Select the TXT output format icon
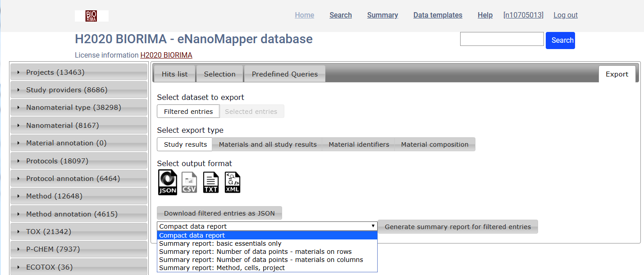Image resolution: width=644 pixels, height=275 pixels. tap(210, 182)
